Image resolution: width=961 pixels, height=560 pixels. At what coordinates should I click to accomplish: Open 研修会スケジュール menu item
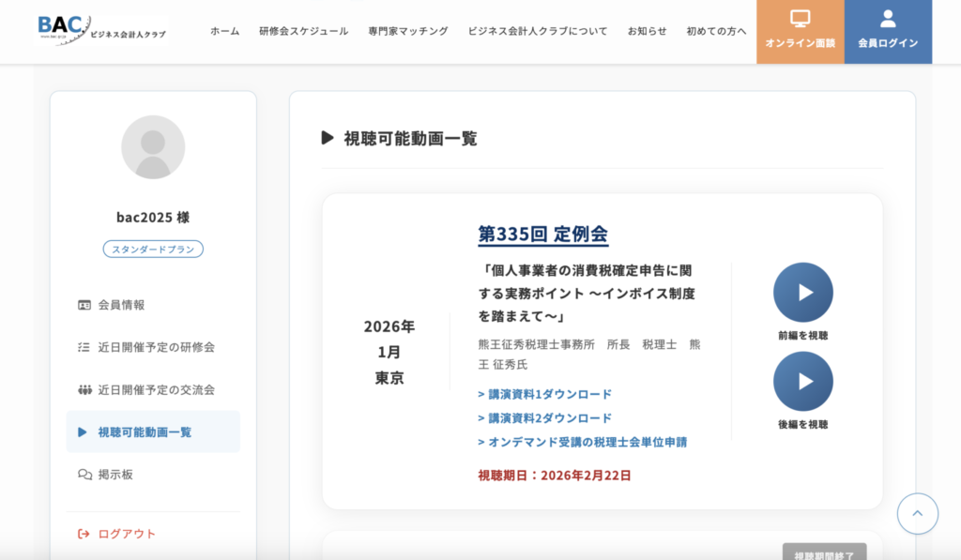[x=303, y=31]
